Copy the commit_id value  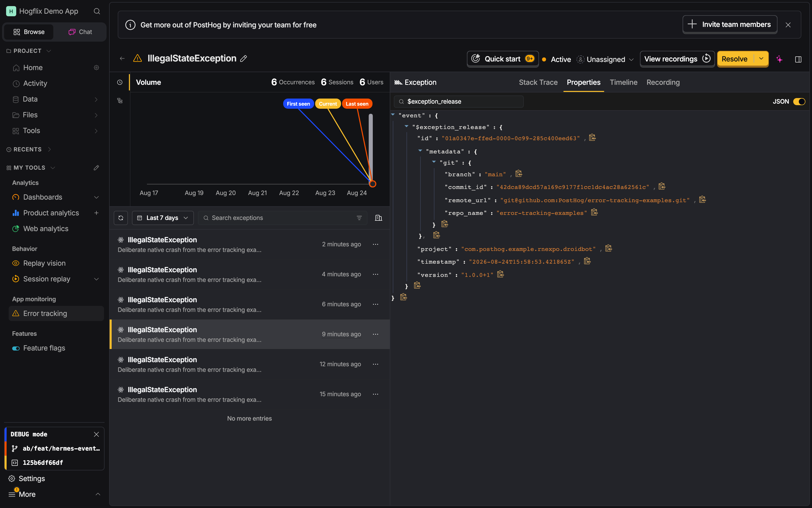coord(662,186)
